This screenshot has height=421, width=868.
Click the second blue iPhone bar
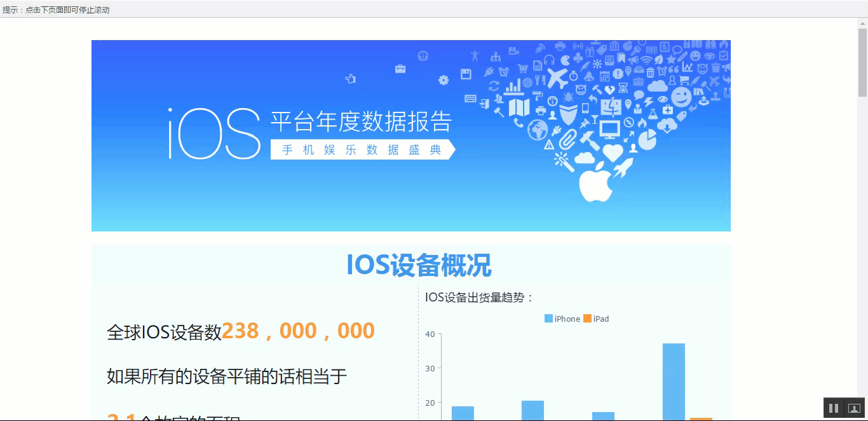(x=532, y=410)
